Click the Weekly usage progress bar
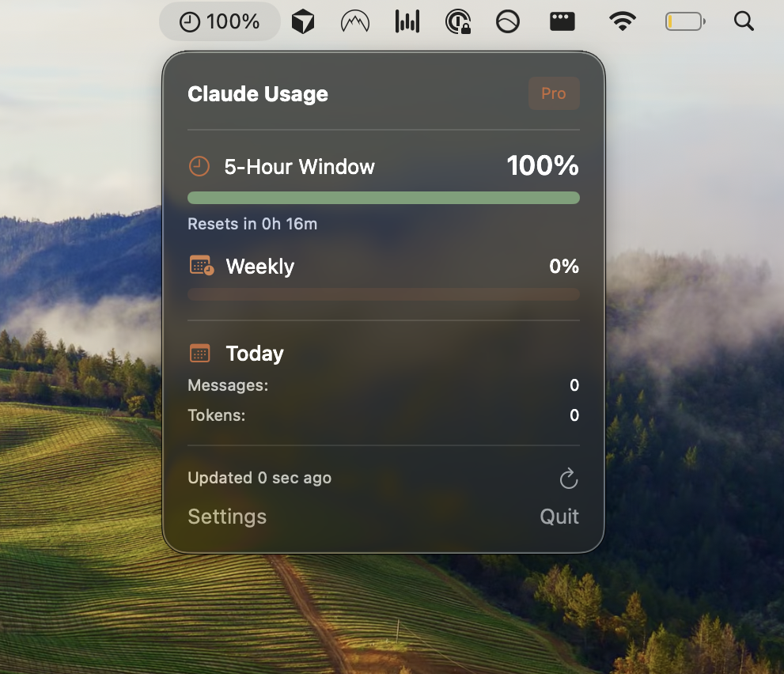784x674 pixels. (384, 294)
